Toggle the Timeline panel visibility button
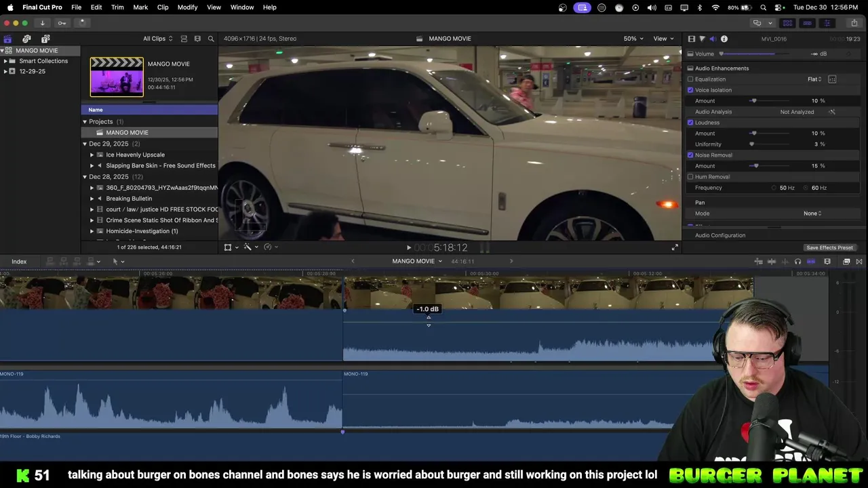Viewport: 868px width, 488px height. [807, 22]
